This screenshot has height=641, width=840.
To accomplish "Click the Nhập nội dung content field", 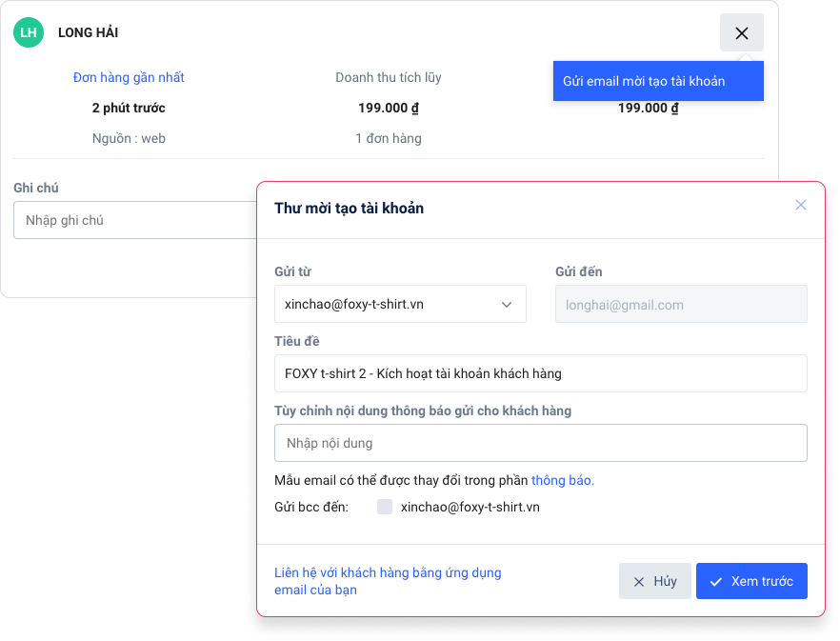I will [540, 443].
